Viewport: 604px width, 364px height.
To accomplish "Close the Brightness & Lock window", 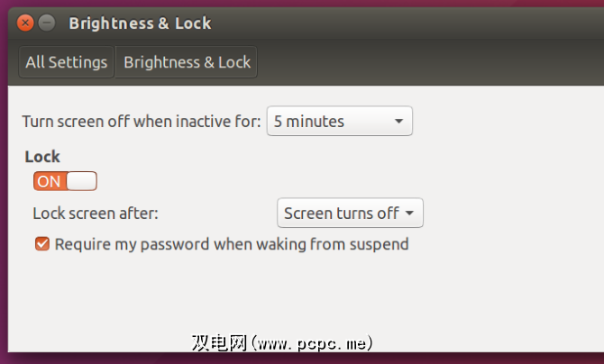I will 26,23.
